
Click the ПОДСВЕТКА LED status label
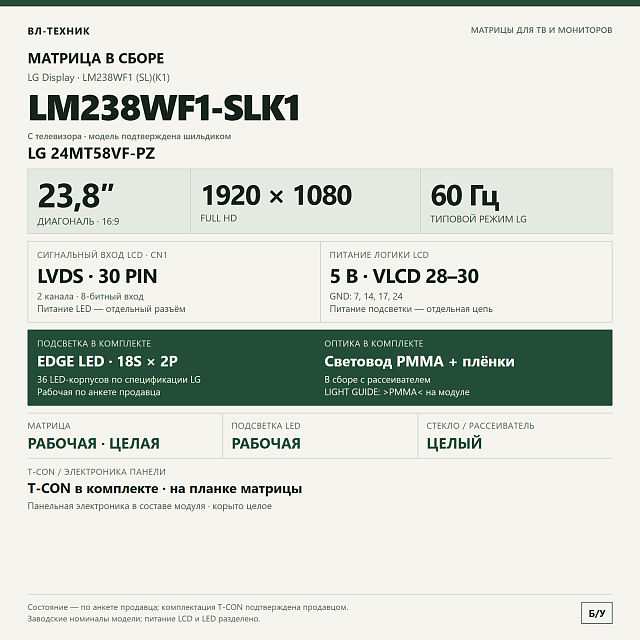(266, 426)
